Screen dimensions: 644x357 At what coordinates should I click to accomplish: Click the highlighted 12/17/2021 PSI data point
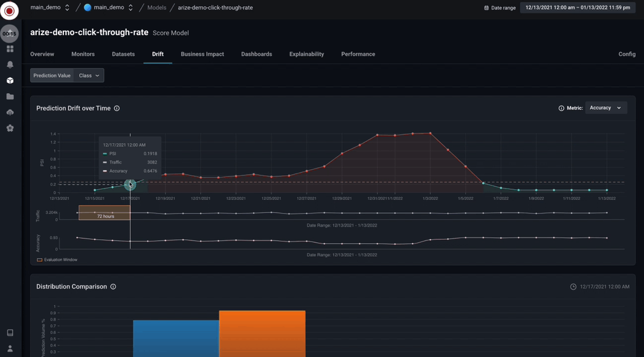click(x=130, y=185)
